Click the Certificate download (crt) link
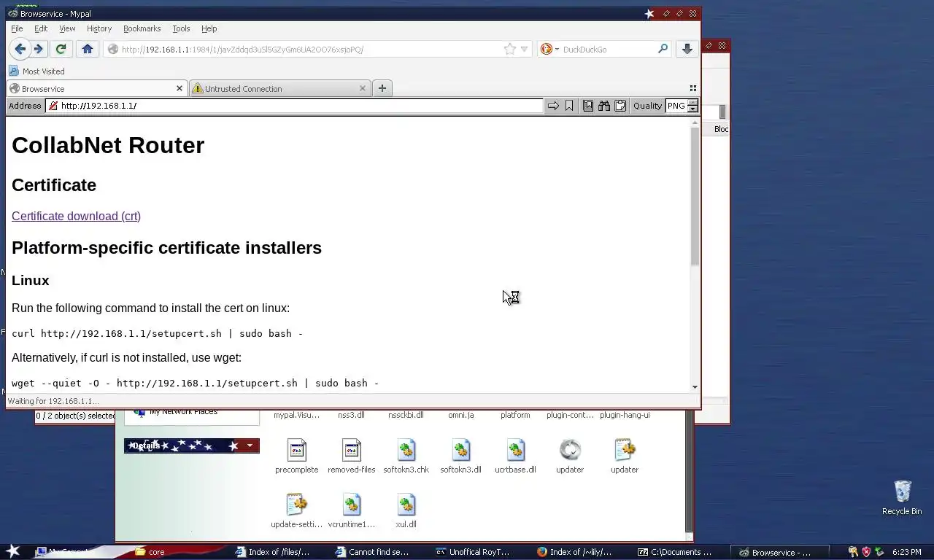This screenshot has height=560, width=934. point(76,216)
